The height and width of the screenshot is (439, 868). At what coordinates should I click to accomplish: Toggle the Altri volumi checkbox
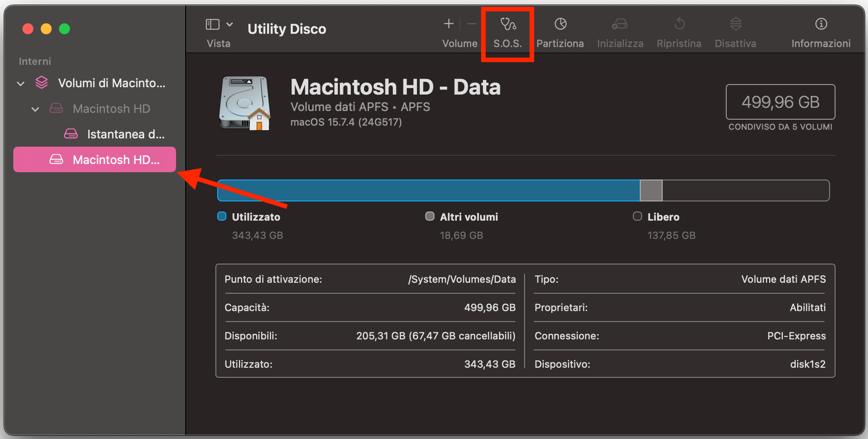[429, 216]
